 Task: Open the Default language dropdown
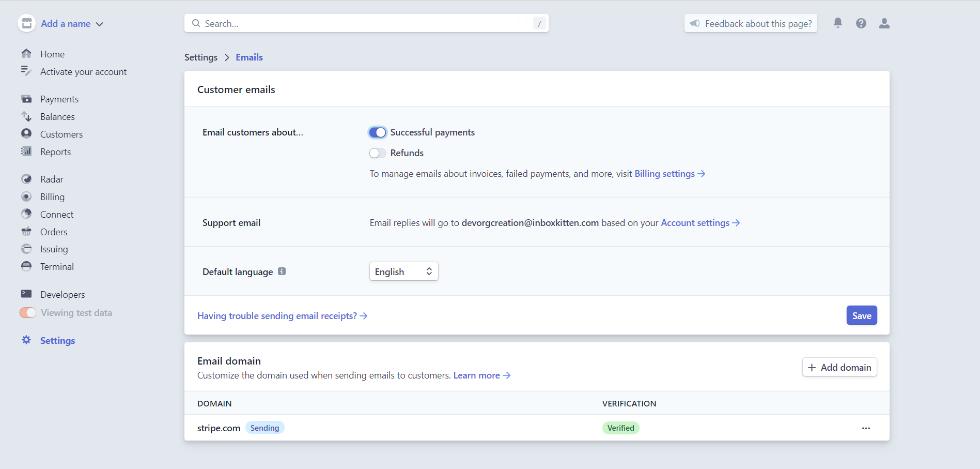(x=403, y=271)
